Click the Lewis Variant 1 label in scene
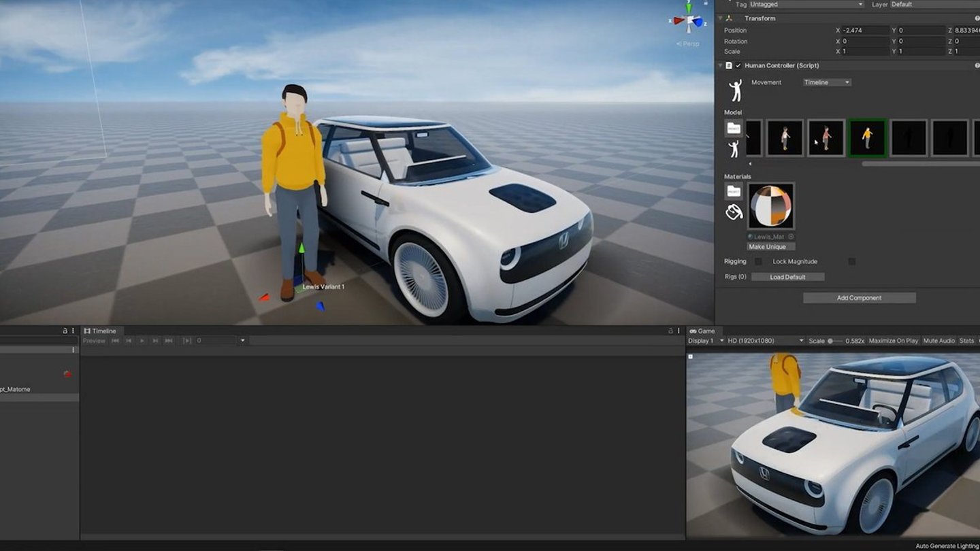980x551 pixels. [323, 286]
